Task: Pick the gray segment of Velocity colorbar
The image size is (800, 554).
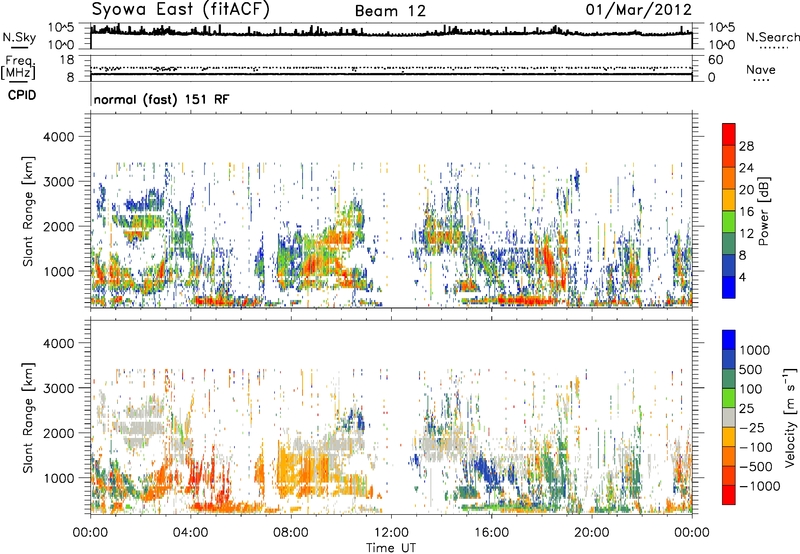Action: 729,417
